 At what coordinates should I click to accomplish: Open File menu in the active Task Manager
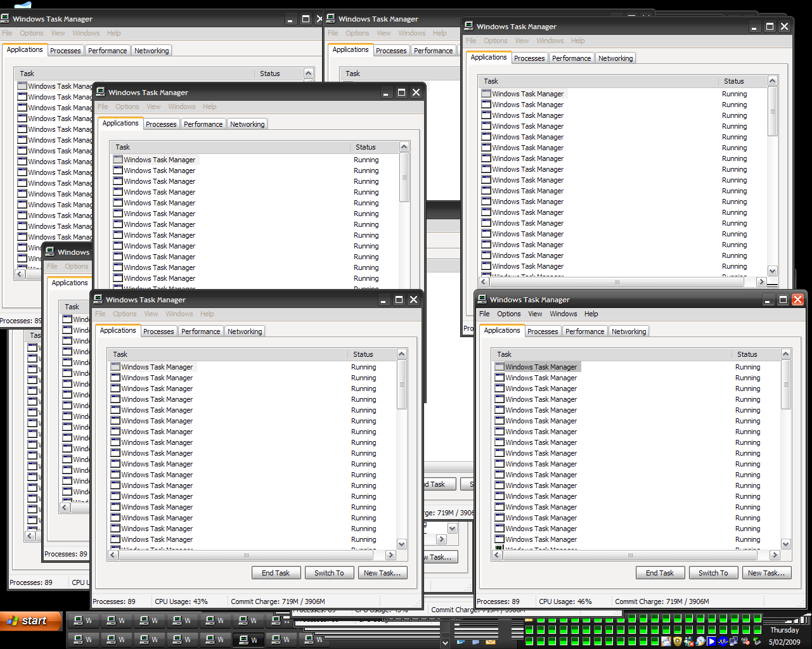click(484, 314)
